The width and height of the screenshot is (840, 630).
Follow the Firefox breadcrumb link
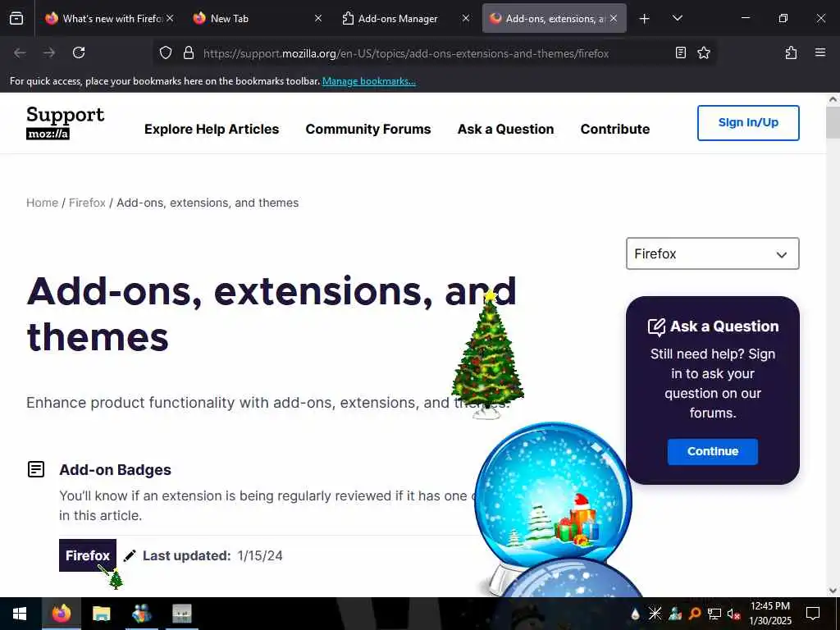[x=87, y=203]
